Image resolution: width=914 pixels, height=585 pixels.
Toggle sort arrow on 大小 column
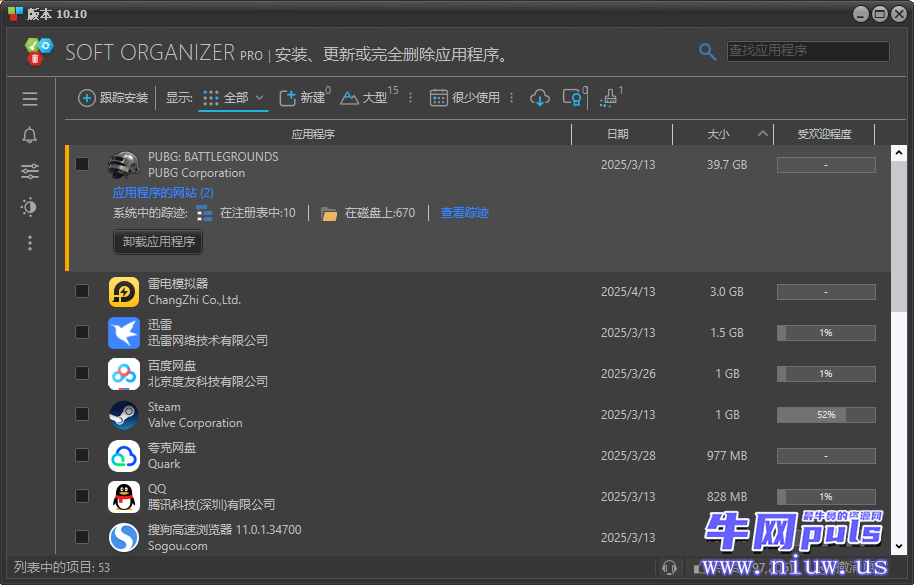(x=762, y=134)
